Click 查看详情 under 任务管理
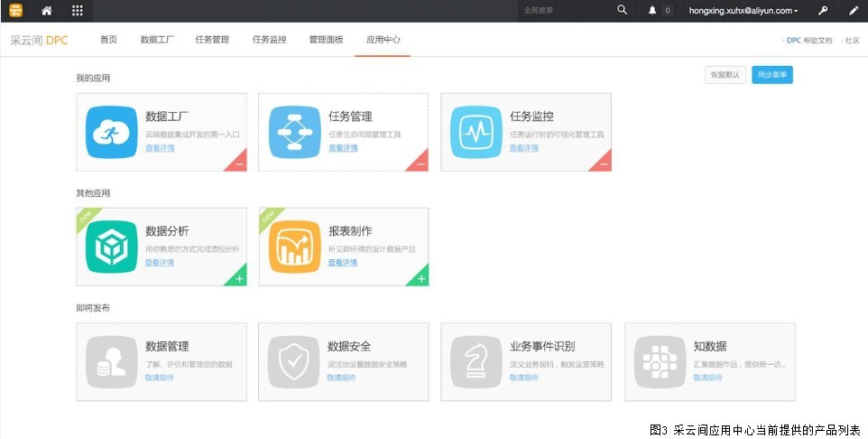The height and width of the screenshot is (439, 868). pyautogui.click(x=343, y=148)
